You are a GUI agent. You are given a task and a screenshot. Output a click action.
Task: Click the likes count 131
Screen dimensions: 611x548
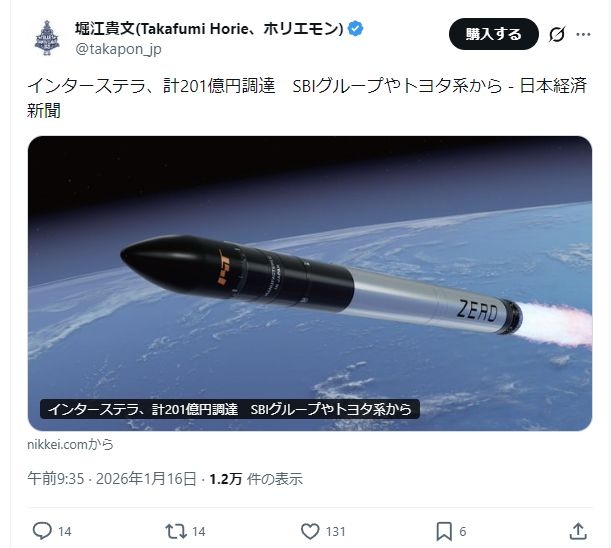click(x=336, y=531)
